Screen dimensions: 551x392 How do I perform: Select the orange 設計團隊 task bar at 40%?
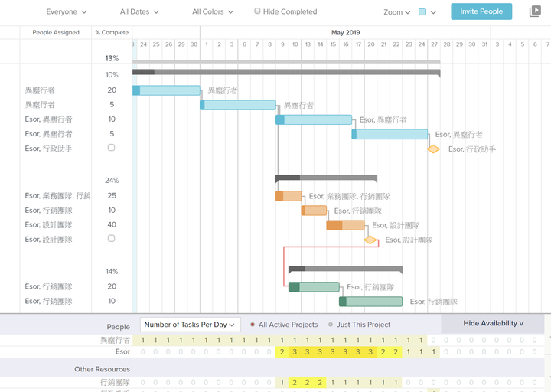345,225
